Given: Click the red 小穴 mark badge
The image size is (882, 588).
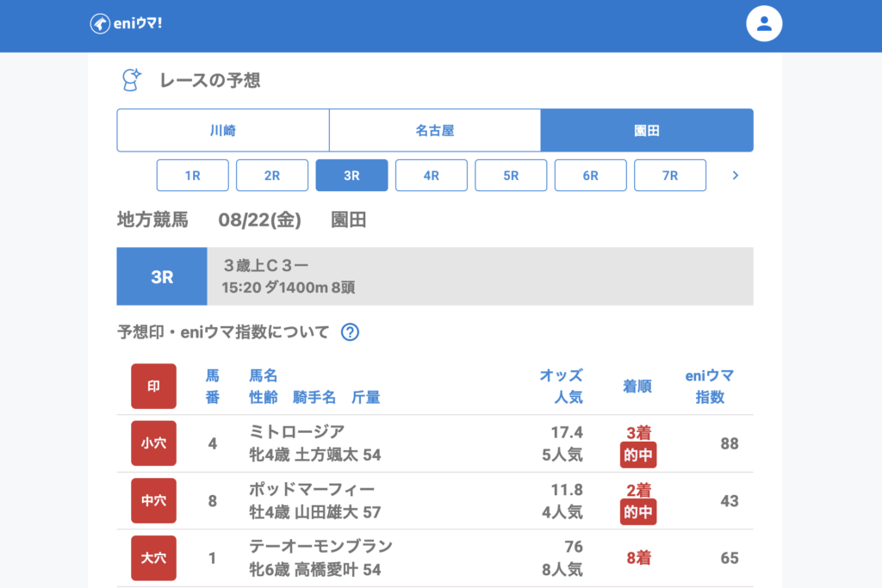Looking at the screenshot, I should point(153,443).
